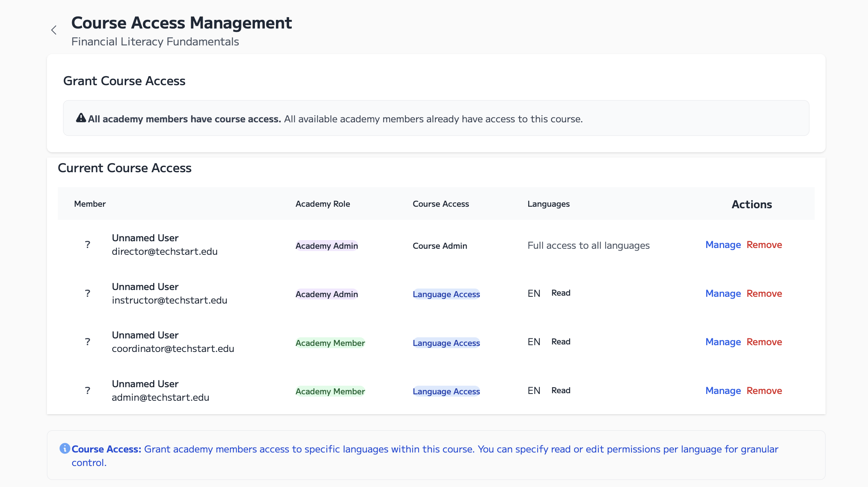The width and height of the screenshot is (868, 487).
Task: Select the Academy Member badge for admin@techstart.edu
Action: pyautogui.click(x=330, y=391)
